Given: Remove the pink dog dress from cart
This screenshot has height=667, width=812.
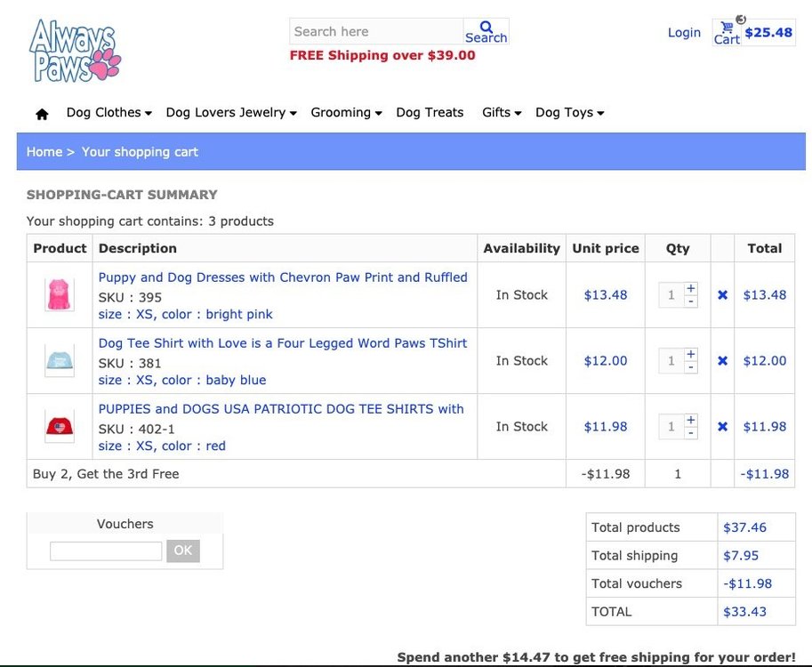Looking at the screenshot, I should [x=722, y=295].
